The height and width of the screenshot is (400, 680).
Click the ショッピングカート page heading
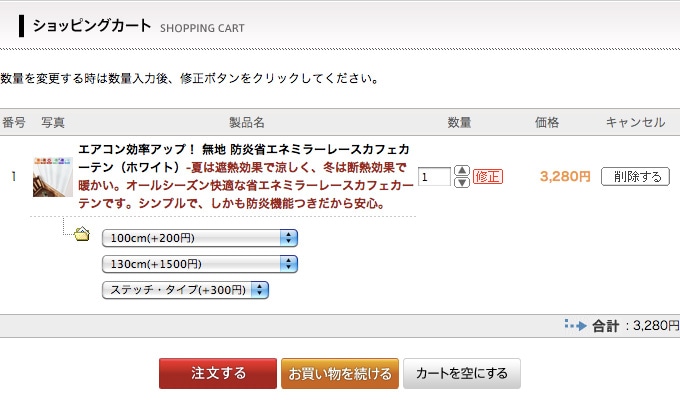point(92,26)
